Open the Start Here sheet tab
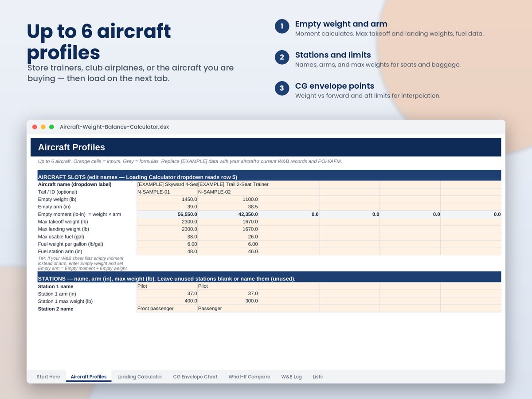Viewport: 532px width, 399px height. point(48,377)
